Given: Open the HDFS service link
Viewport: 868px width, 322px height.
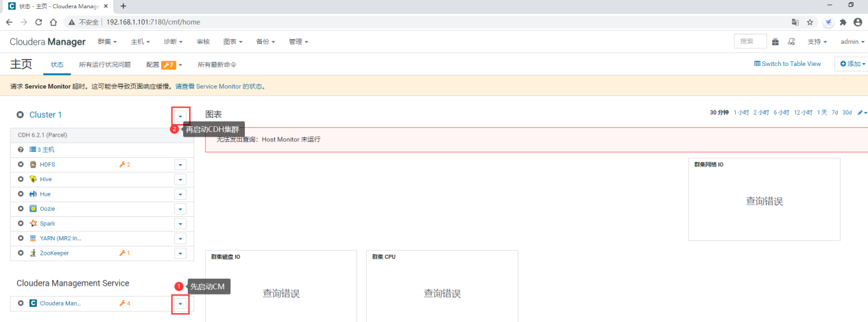Looking at the screenshot, I should pos(47,165).
